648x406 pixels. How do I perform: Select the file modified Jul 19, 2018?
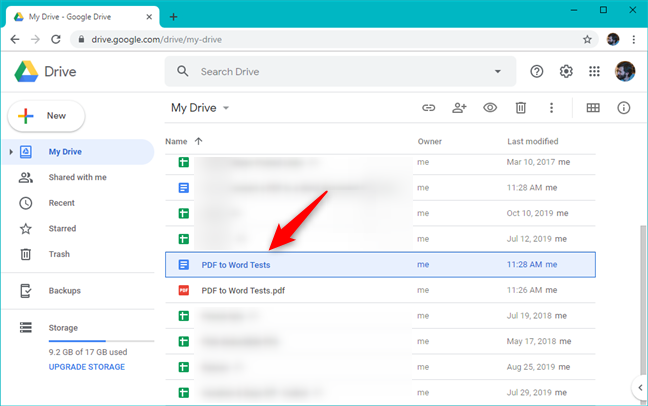(380, 316)
